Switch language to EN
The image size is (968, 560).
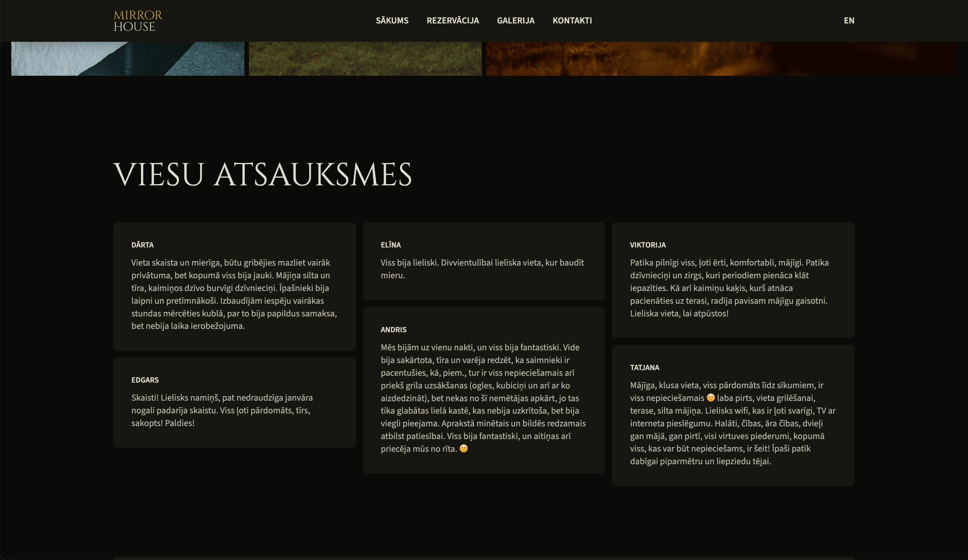point(848,21)
